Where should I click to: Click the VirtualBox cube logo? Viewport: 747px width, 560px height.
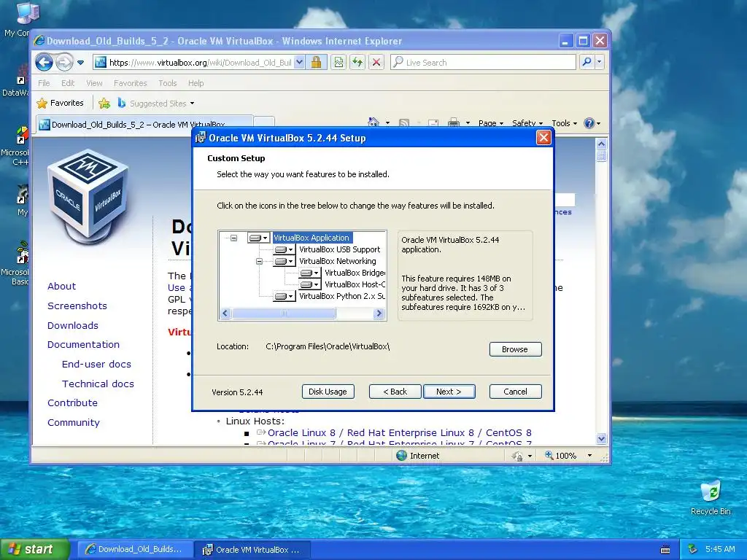[88, 195]
